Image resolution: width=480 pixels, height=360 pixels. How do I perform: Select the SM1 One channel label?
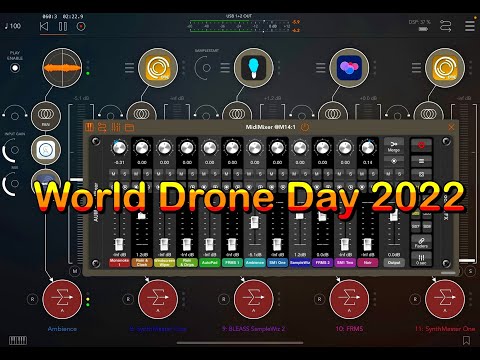pyautogui.click(x=278, y=263)
